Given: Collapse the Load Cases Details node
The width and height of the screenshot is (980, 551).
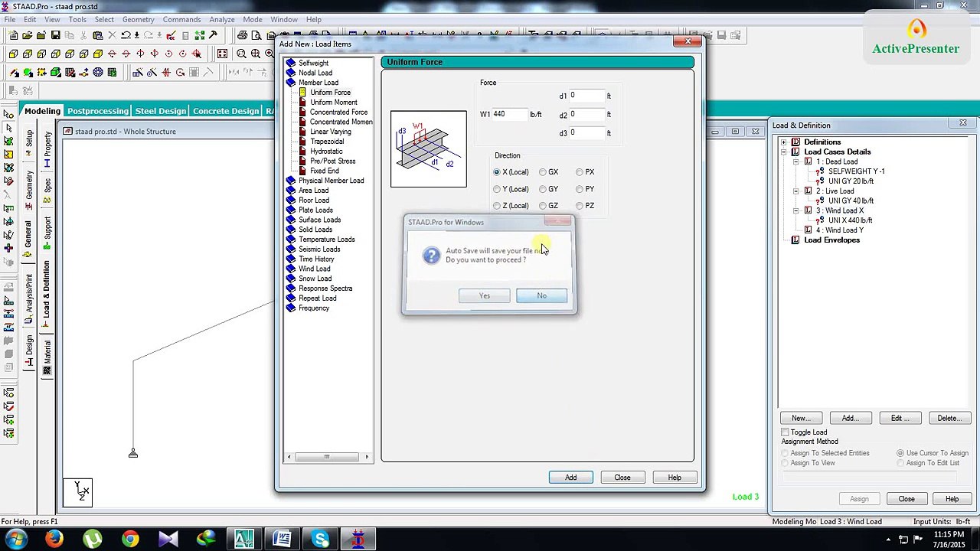Looking at the screenshot, I should [x=783, y=152].
